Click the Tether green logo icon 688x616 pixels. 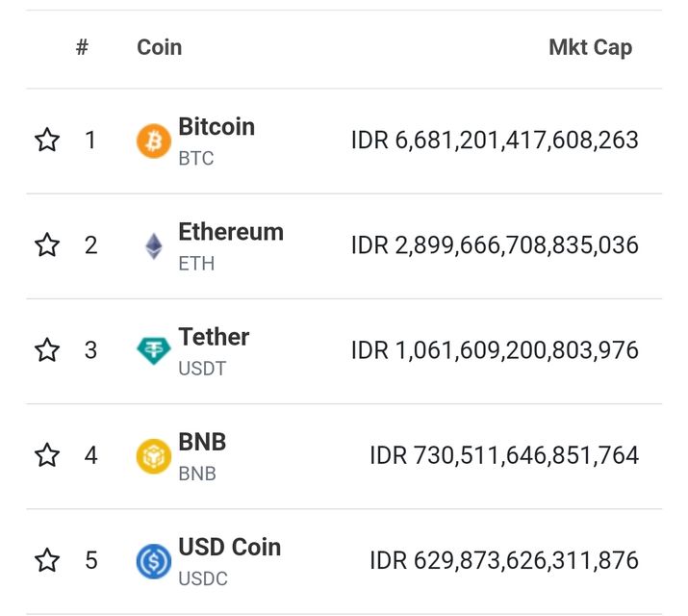point(154,351)
